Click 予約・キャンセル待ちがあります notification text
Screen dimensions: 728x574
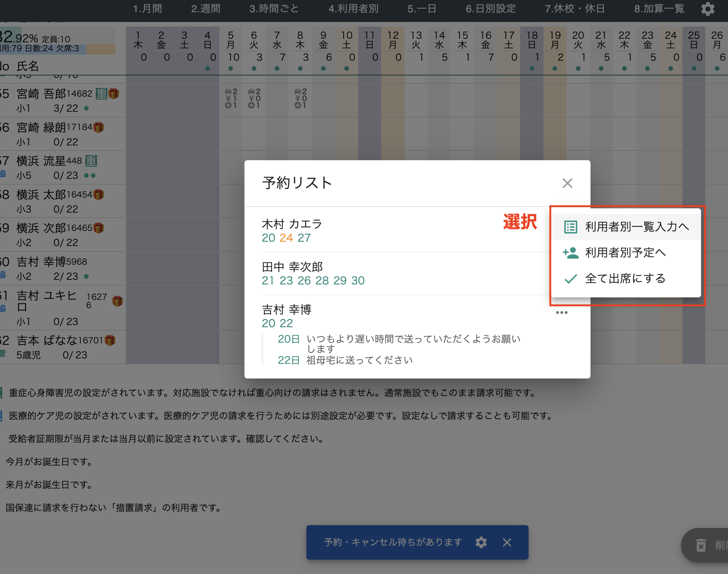393,542
